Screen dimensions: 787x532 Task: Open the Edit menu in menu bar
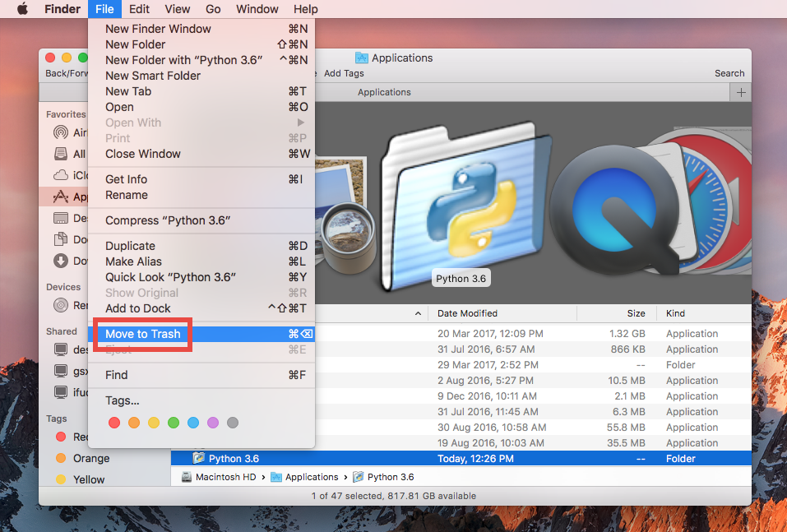click(139, 10)
